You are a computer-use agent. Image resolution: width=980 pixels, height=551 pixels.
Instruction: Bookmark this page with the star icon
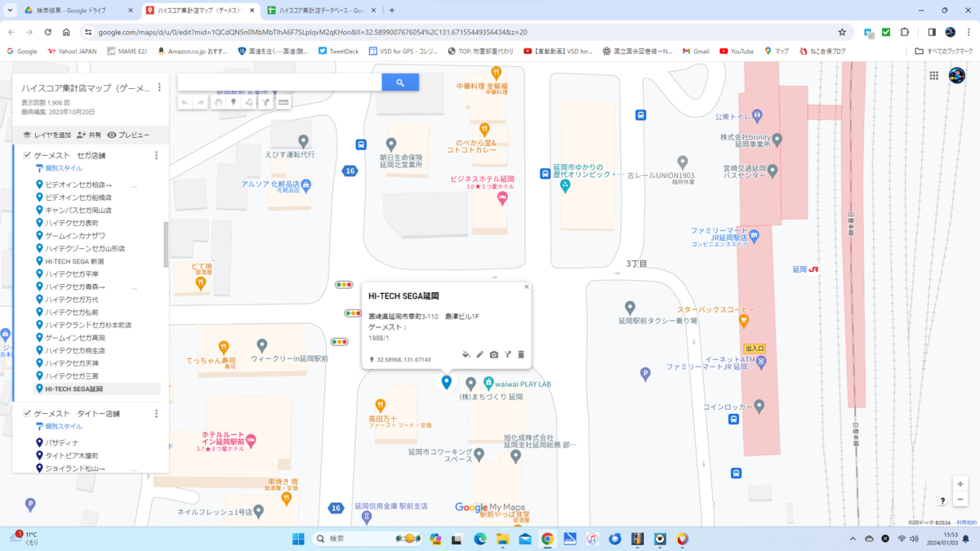point(842,32)
